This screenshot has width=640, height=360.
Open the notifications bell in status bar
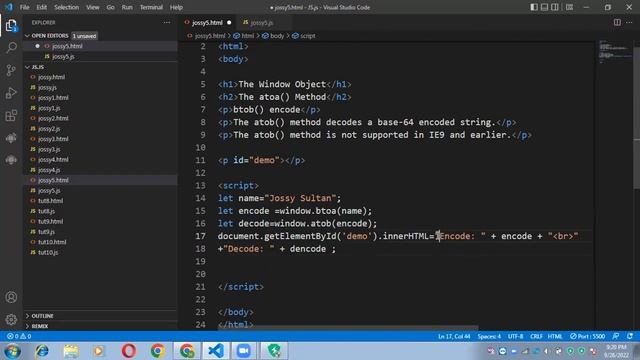point(630,336)
